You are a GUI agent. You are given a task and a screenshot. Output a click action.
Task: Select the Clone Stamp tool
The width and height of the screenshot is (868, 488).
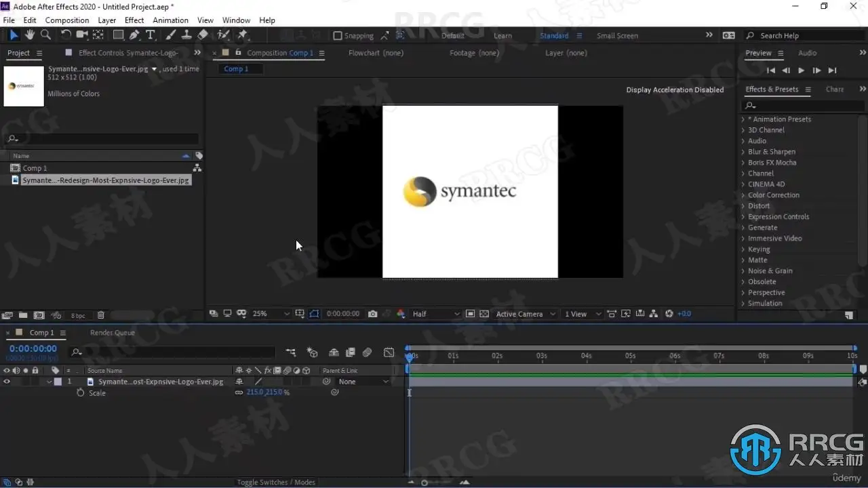pos(186,35)
